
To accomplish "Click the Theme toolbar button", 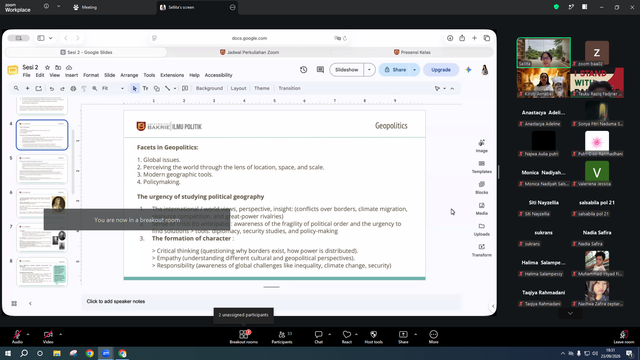I will [262, 88].
